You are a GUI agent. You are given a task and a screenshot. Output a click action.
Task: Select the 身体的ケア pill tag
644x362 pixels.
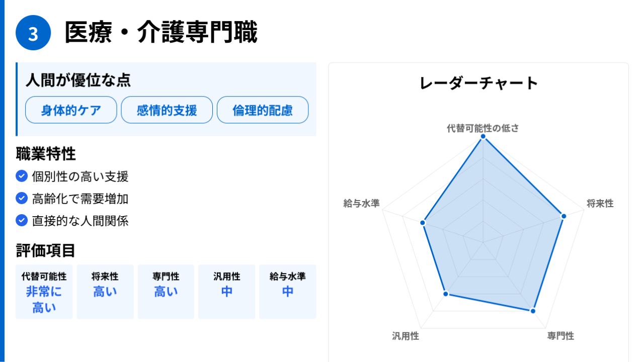71,110
